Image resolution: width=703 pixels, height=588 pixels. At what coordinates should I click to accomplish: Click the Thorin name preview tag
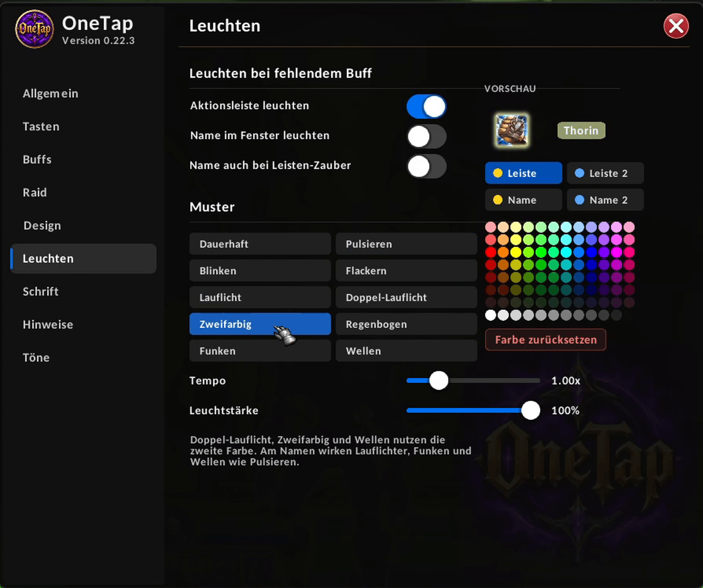pos(581,130)
